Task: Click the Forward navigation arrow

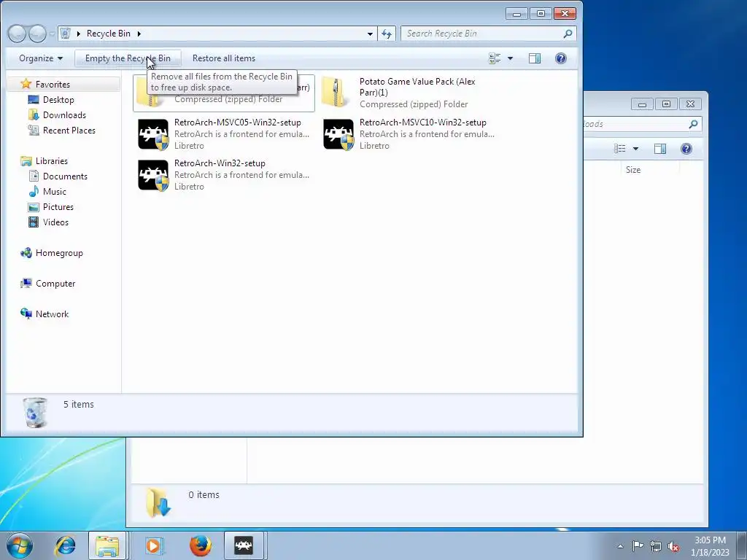Action: click(37, 34)
